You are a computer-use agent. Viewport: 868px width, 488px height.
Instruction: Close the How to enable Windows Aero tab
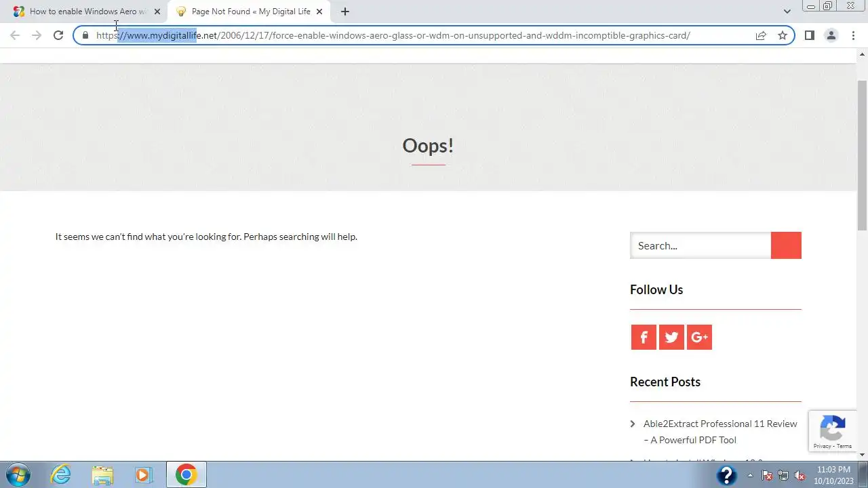pyautogui.click(x=157, y=12)
